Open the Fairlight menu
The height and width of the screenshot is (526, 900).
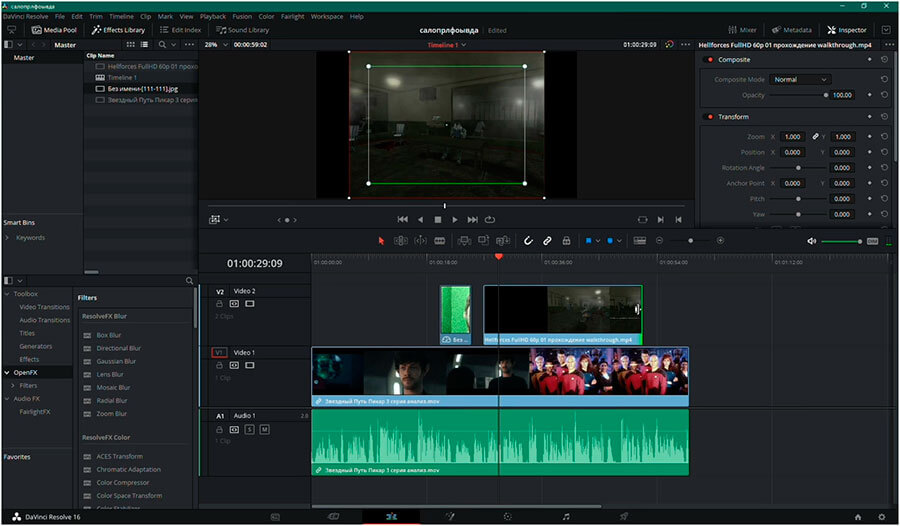pos(293,17)
